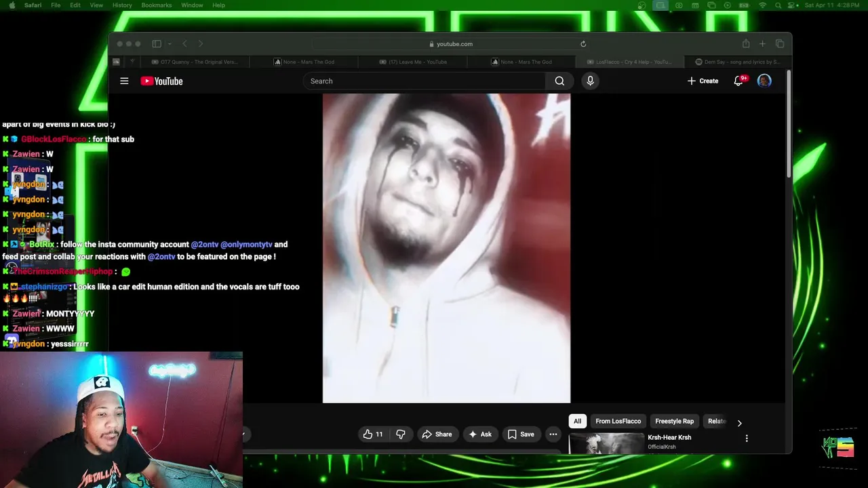Click the Share button under the video
The height and width of the screenshot is (488, 868).
click(437, 434)
